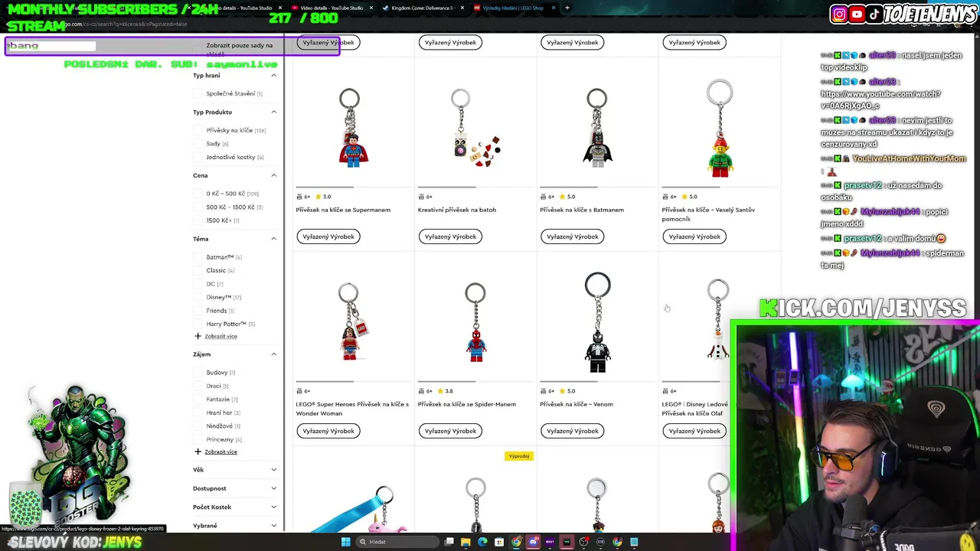Expand the Věk filter section
Viewport: 980px width, 551px height.
tap(235, 470)
